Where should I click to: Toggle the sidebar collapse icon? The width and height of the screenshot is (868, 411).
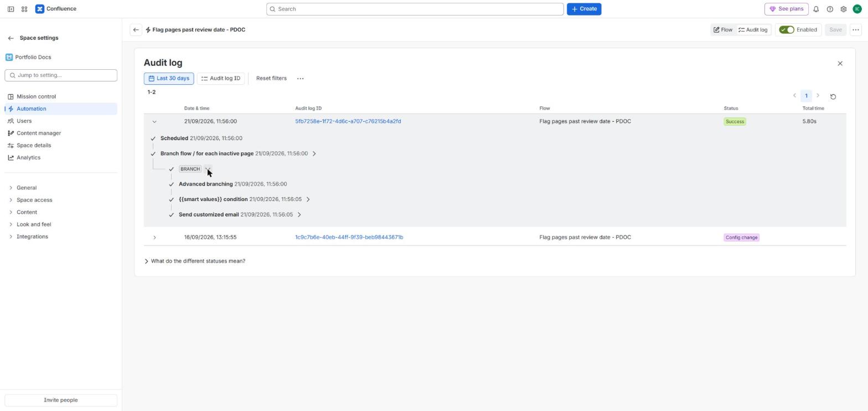pos(11,9)
